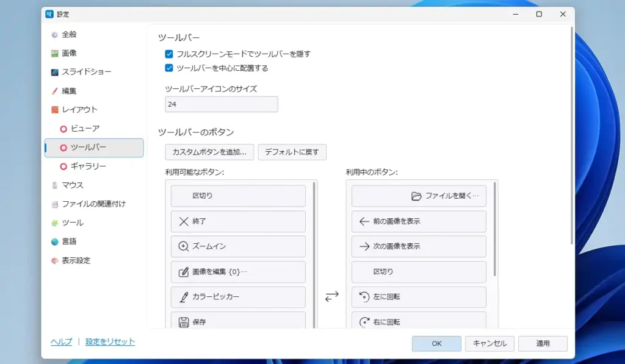The image size is (625, 364).
Task: Uncheck フルスクリーンモードでツールバーを隠す
Action: tap(169, 54)
